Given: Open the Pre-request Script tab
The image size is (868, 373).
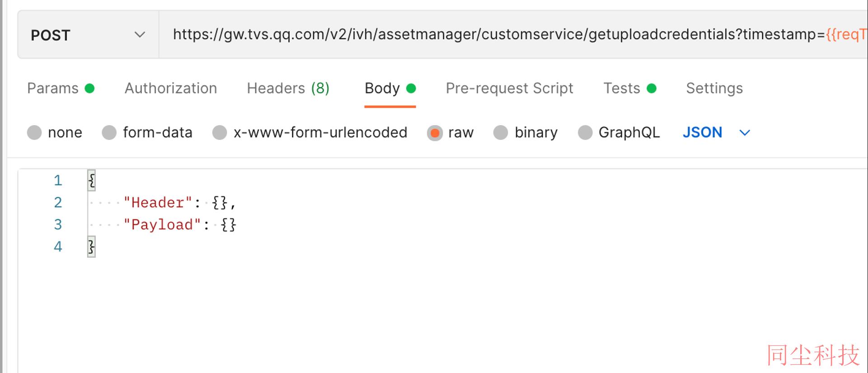Looking at the screenshot, I should click(x=509, y=88).
